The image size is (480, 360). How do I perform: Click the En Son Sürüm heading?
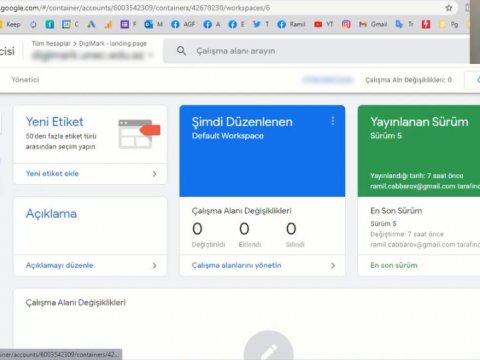click(x=396, y=211)
